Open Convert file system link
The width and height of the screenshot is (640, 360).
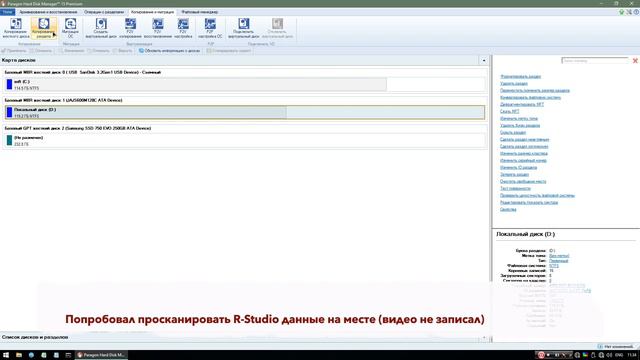[x=530, y=98]
